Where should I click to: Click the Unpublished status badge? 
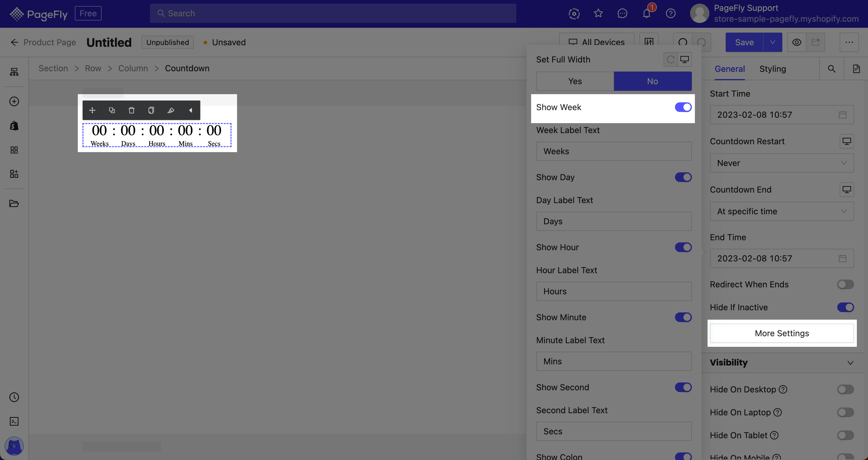(167, 42)
